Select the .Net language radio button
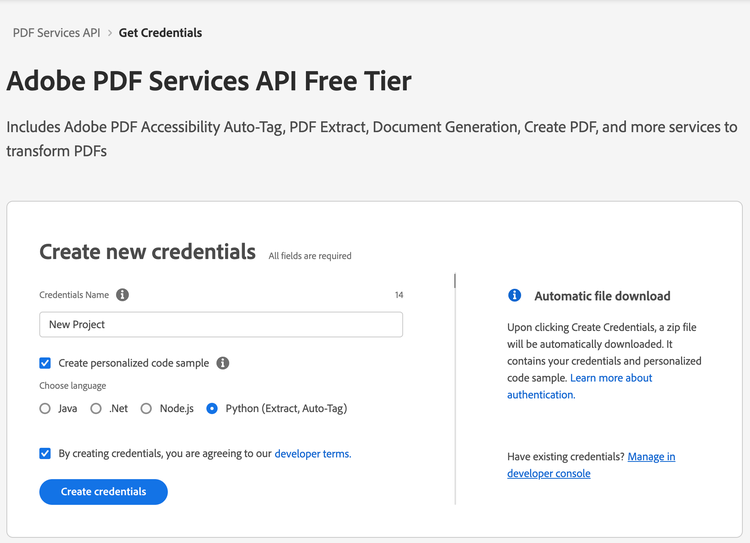Screen dimensions: 750x543 point(96,409)
